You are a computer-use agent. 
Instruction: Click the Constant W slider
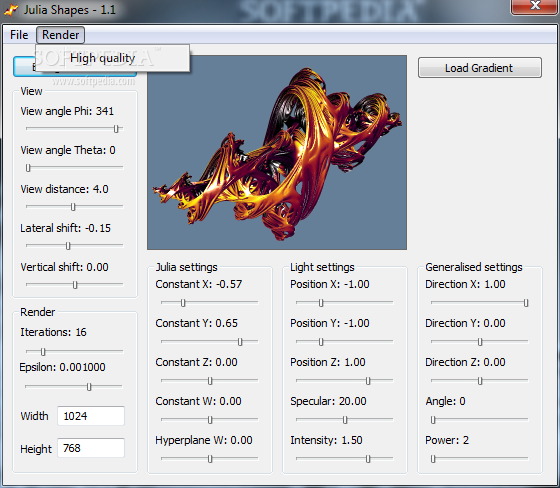[x=209, y=419]
